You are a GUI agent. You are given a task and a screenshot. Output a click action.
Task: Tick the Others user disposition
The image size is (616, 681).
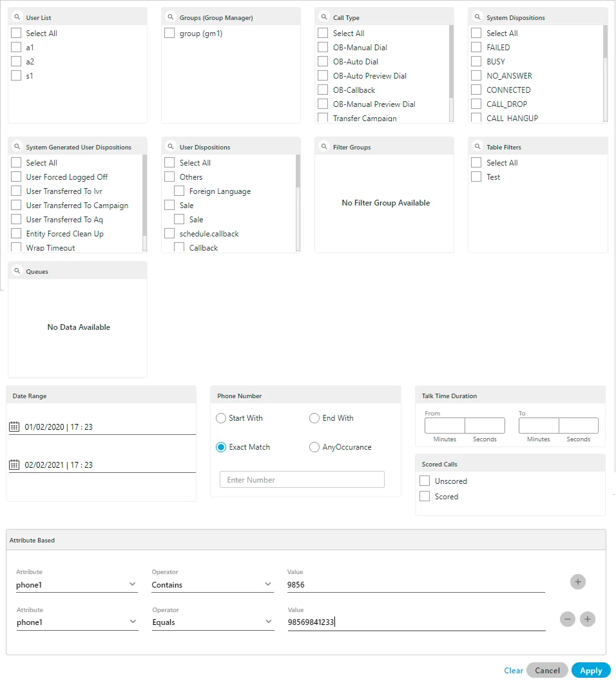(169, 177)
